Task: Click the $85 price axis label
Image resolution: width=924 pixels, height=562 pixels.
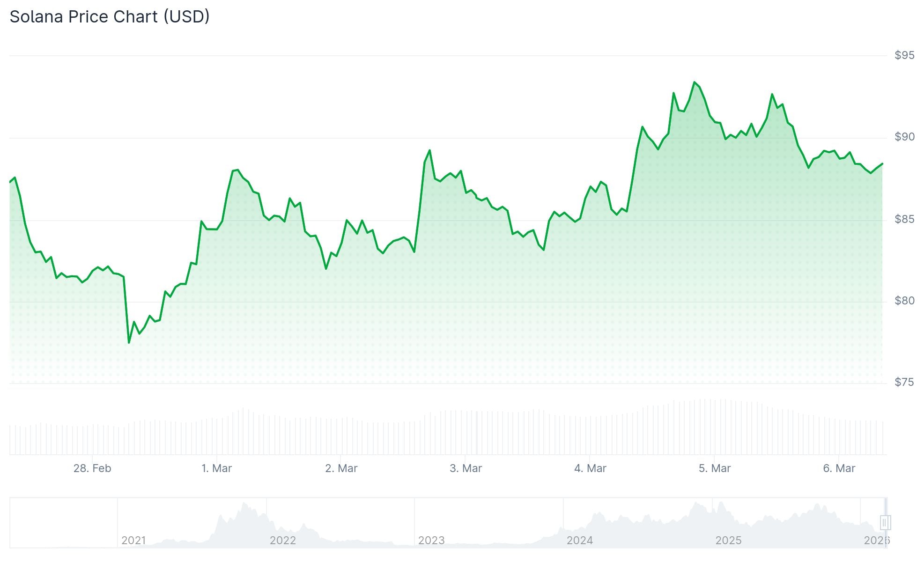Action: pos(904,219)
